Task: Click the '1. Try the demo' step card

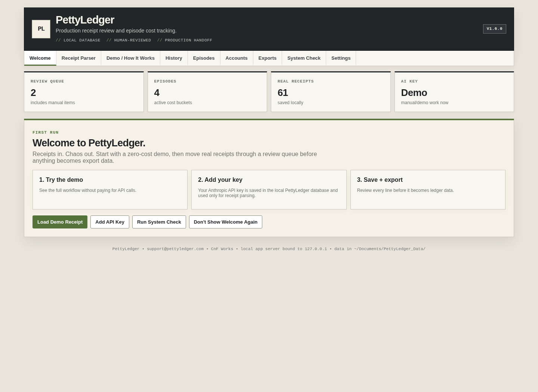Action: (x=110, y=190)
